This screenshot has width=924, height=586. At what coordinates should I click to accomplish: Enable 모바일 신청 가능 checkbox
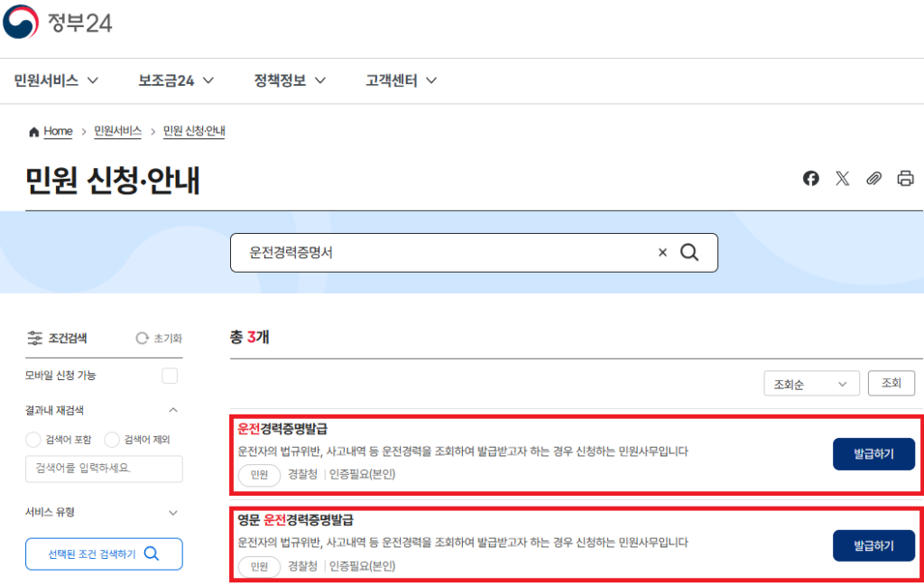(170, 376)
